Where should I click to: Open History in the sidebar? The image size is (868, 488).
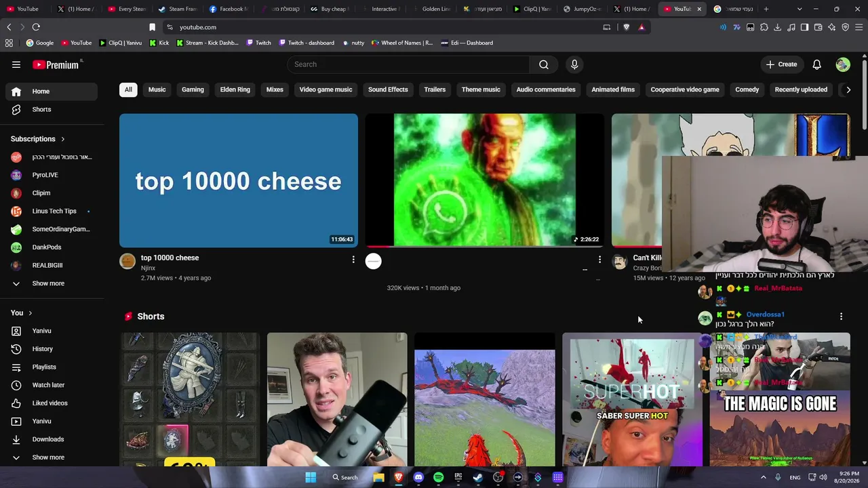[52, 349]
